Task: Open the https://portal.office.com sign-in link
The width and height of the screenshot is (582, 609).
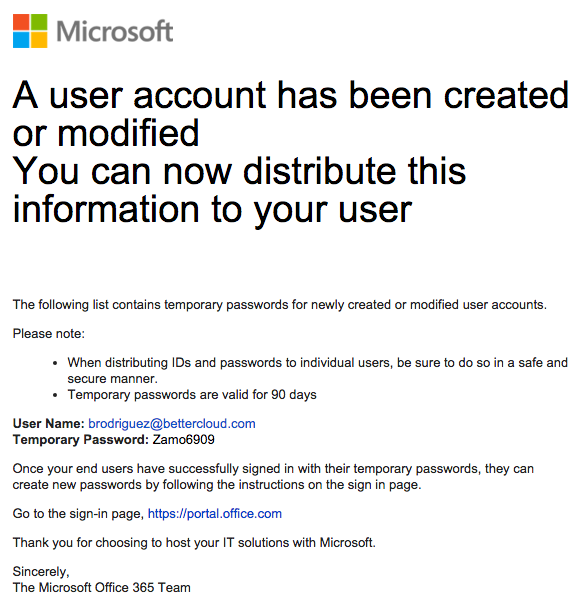Action: pos(215,513)
